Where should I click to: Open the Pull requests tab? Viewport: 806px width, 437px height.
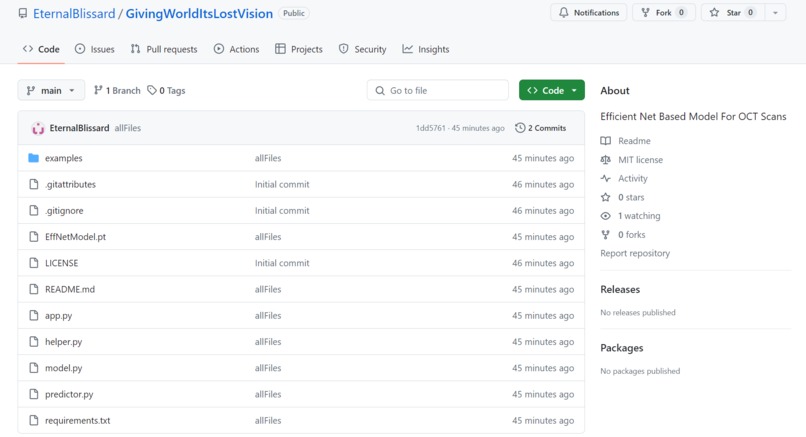164,49
